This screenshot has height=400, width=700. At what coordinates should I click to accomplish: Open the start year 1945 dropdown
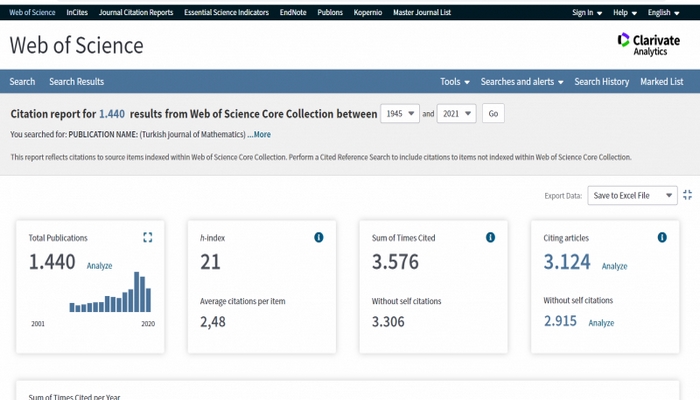pos(399,114)
